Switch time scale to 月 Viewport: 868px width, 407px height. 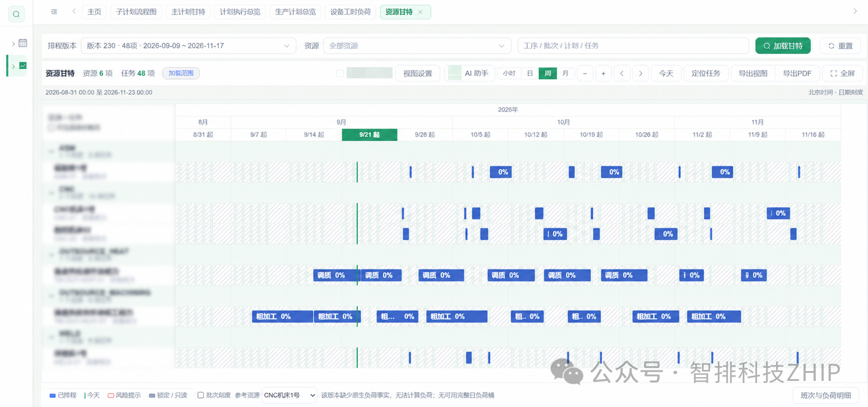coord(565,73)
